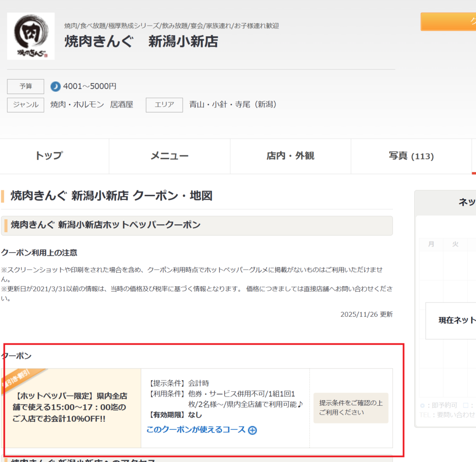Switch to the メニュー tab
Image resolution: width=476 pixels, height=462 pixels.
point(169,156)
